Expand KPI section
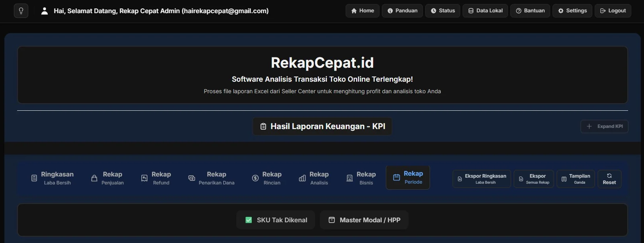This screenshot has height=243, width=644. [x=604, y=126]
